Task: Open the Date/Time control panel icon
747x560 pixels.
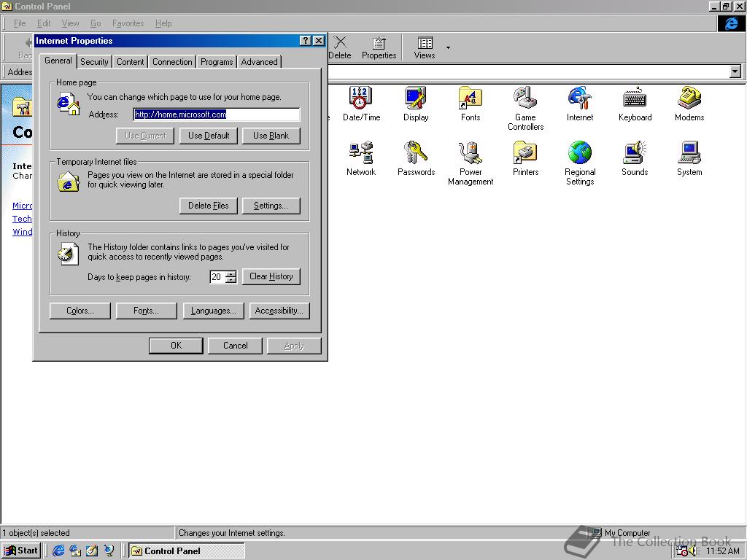Action: pyautogui.click(x=361, y=98)
